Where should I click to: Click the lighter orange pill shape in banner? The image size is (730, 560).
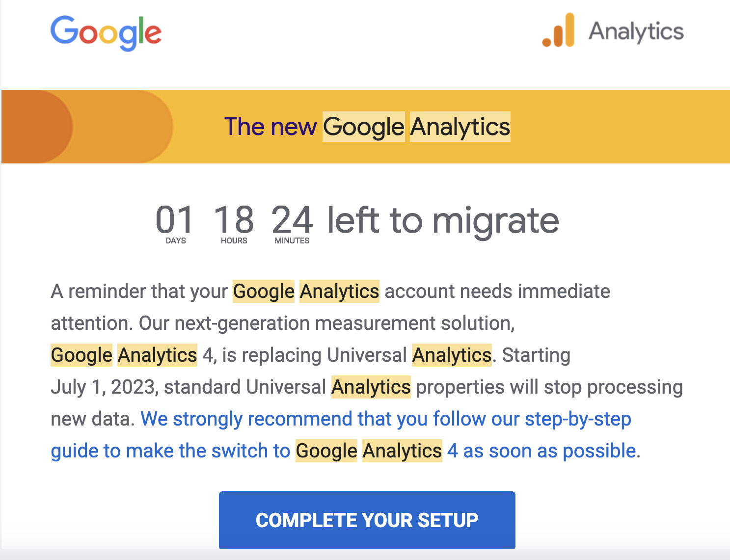coord(123,127)
